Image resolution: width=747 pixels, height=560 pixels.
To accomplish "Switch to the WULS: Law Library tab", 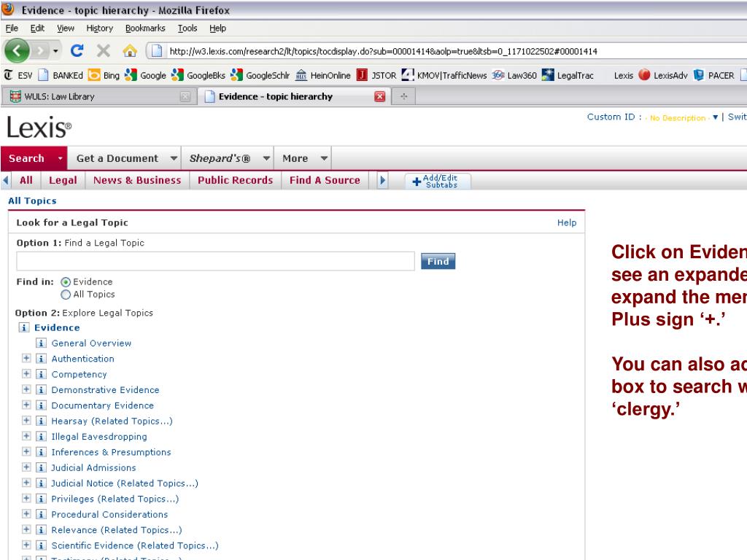I will [x=98, y=97].
